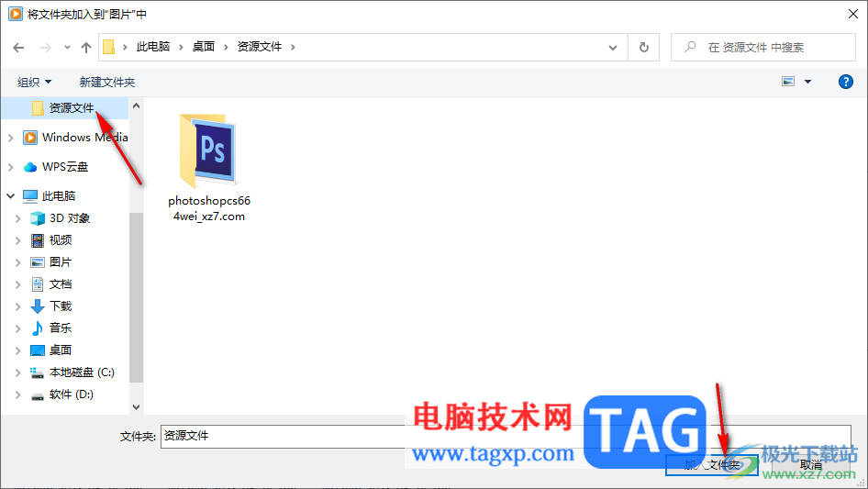The width and height of the screenshot is (868, 489).
Task: Click the forward navigation arrow
Action: click(x=45, y=48)
